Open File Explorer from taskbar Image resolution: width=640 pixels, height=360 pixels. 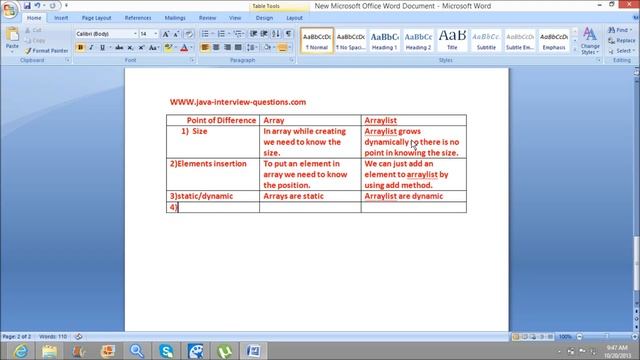(x=49, y=351)
